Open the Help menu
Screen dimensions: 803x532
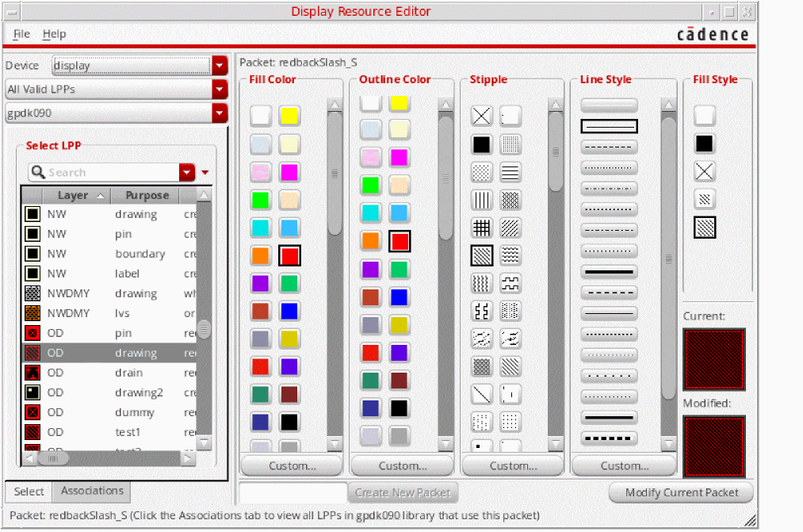[x=54, y=34]
